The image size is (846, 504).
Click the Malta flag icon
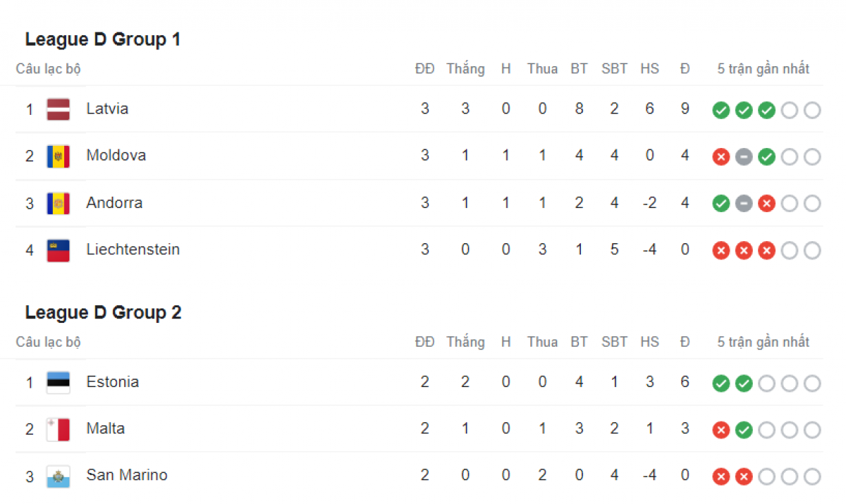[x=58, y=429]
